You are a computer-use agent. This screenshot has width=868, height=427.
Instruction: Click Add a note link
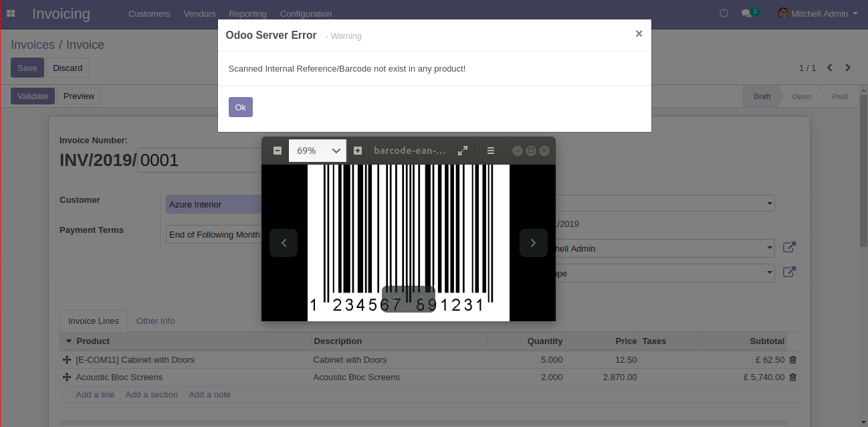tap(209, 394)
